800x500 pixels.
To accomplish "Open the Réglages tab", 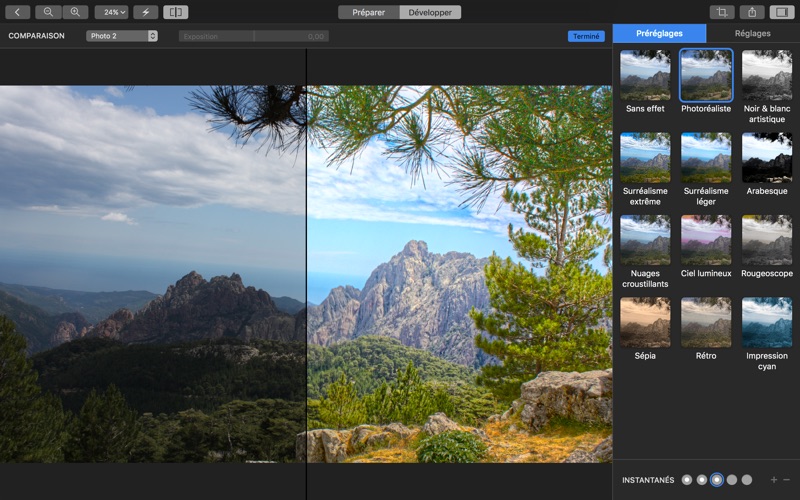I will [753, 33].
